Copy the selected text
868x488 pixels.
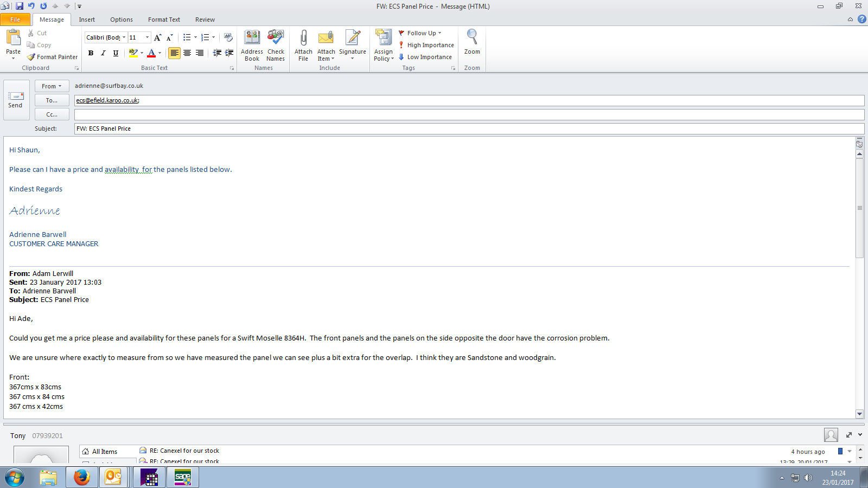[39, 45]
